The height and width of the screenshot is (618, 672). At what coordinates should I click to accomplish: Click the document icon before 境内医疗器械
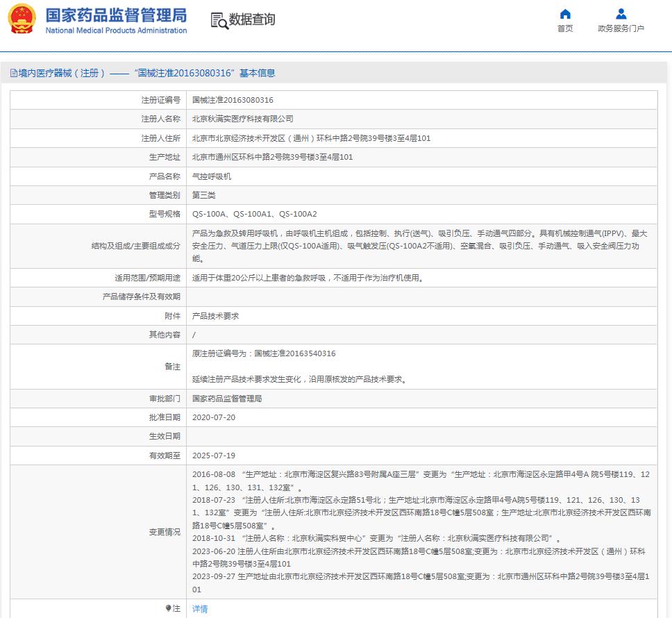[14, 73]
